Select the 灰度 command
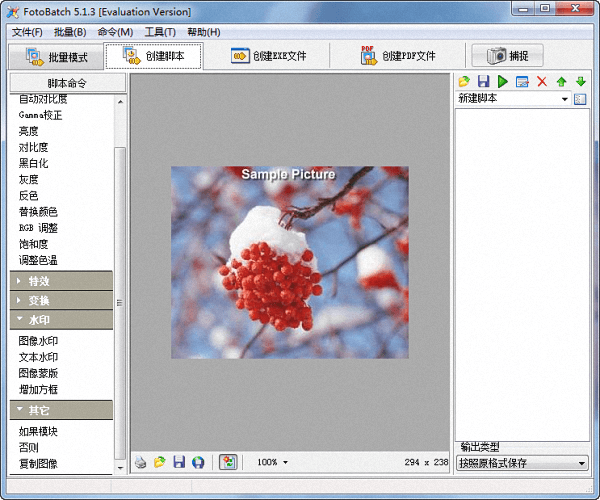This screenshot has height=500, width=600. [29, 179]
